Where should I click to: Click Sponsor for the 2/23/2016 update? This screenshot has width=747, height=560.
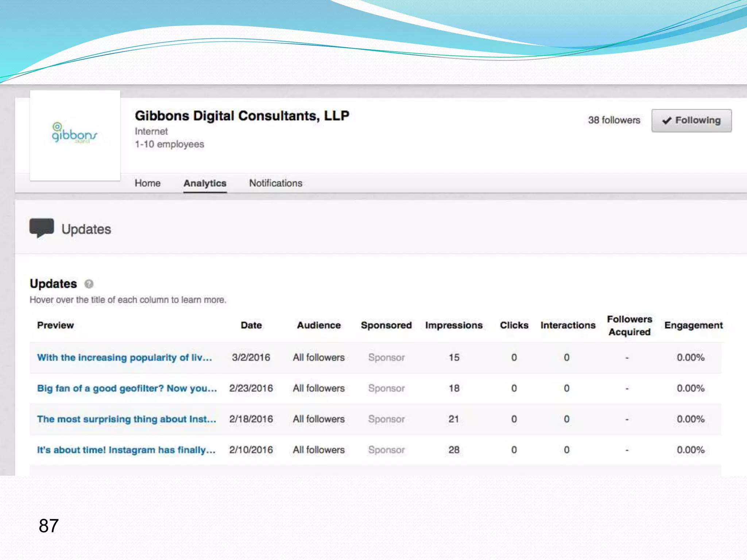point(386,388)
